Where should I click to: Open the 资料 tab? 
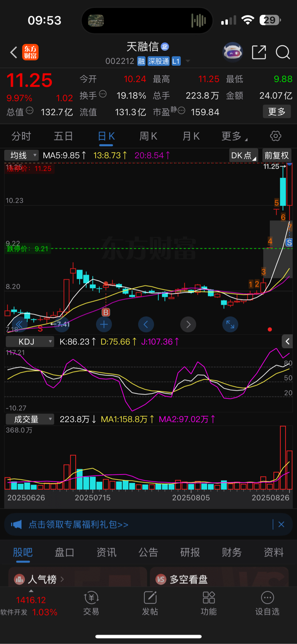click(274, 552)
